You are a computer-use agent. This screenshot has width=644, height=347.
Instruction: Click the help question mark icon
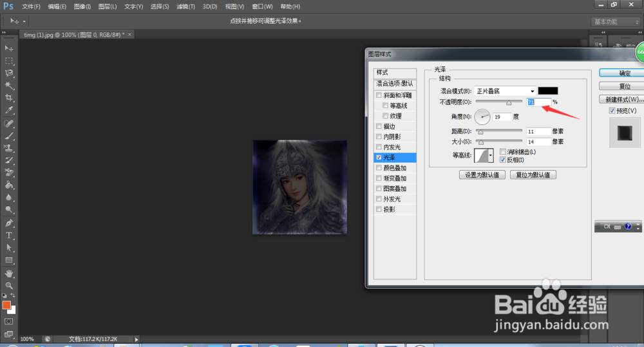point(628,226)
